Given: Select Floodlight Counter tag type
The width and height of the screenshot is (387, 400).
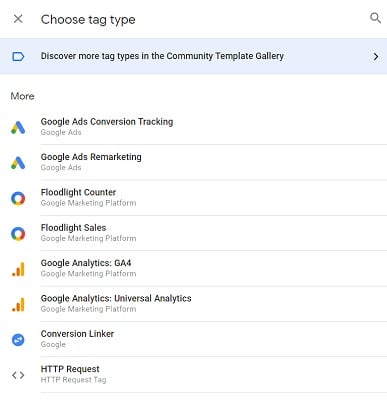Looking at the screenshot, I should (x=213, y=198).
